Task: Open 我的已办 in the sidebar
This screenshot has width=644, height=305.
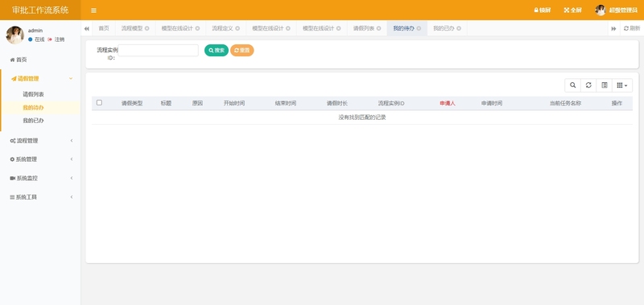Action: (33, 121)
